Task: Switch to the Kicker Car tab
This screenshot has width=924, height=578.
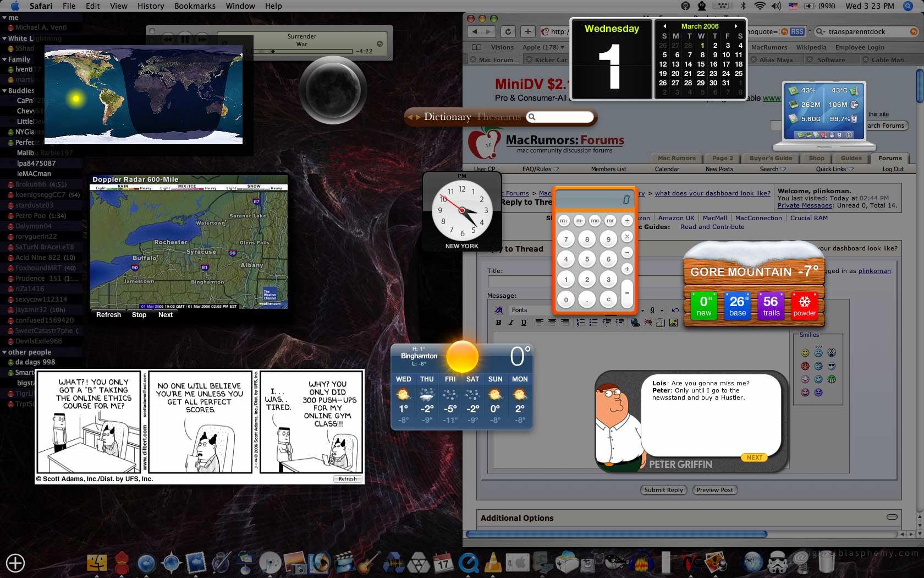Action: click(546, 60)
